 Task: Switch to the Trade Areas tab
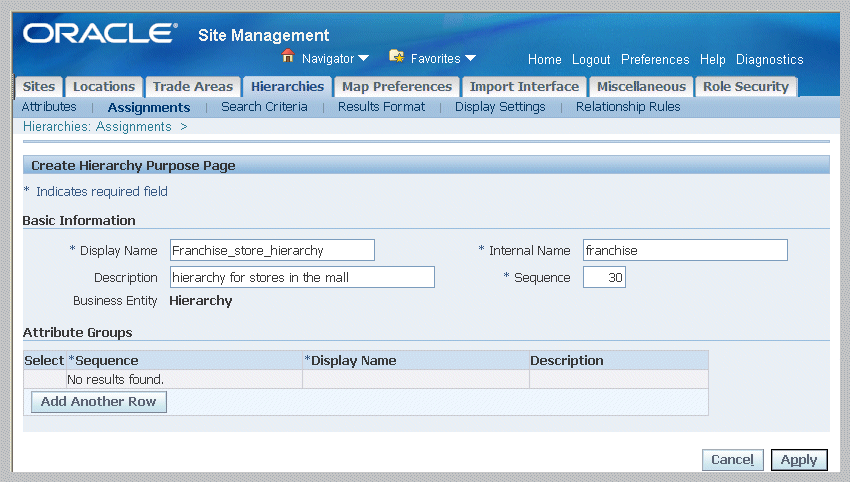[192, 87]
